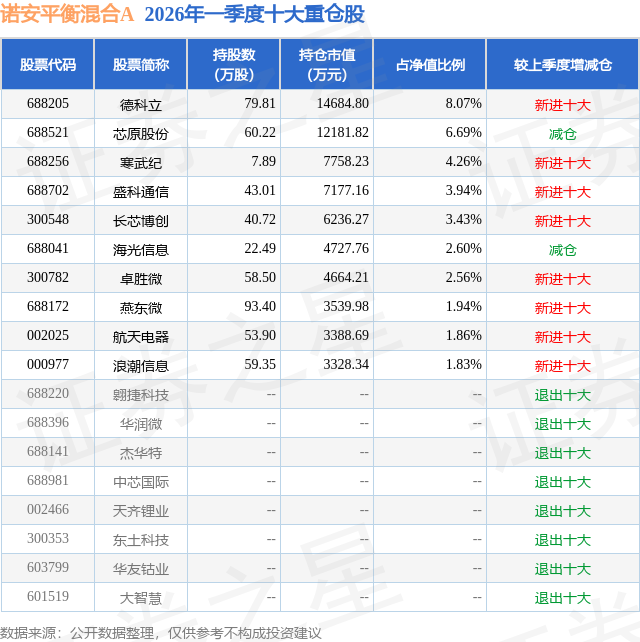
Task: Click the 较上季度增减仓 column header
Action: coord(563,65)
